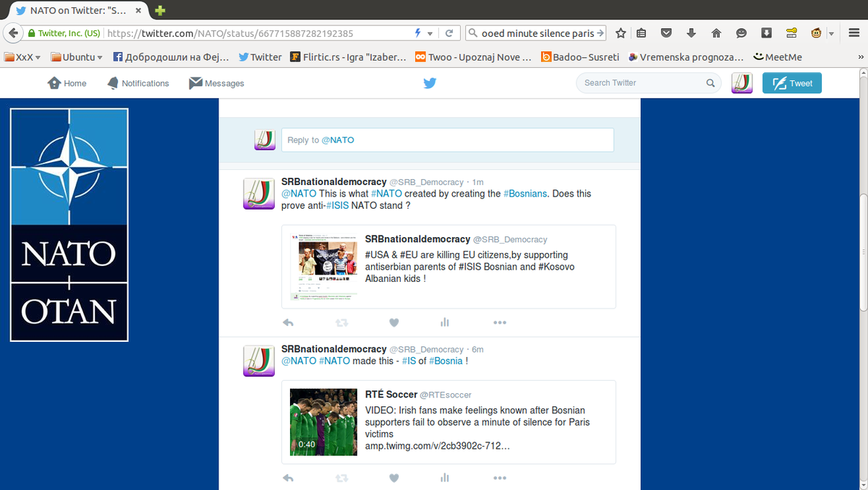
Task: Go to the Firefox home page icon
Action: [716, 33]
